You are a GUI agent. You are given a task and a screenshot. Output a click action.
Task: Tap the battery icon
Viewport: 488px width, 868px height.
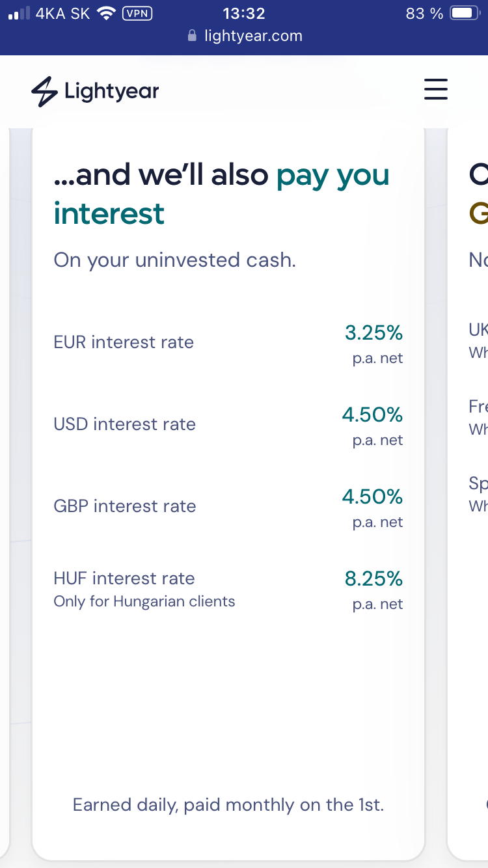[465, 13]
